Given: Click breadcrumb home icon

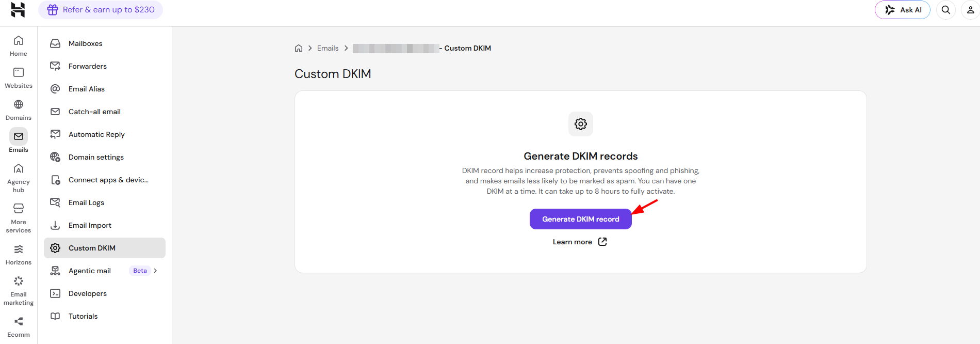Looking at the screenshot, I should coord(299,48).
